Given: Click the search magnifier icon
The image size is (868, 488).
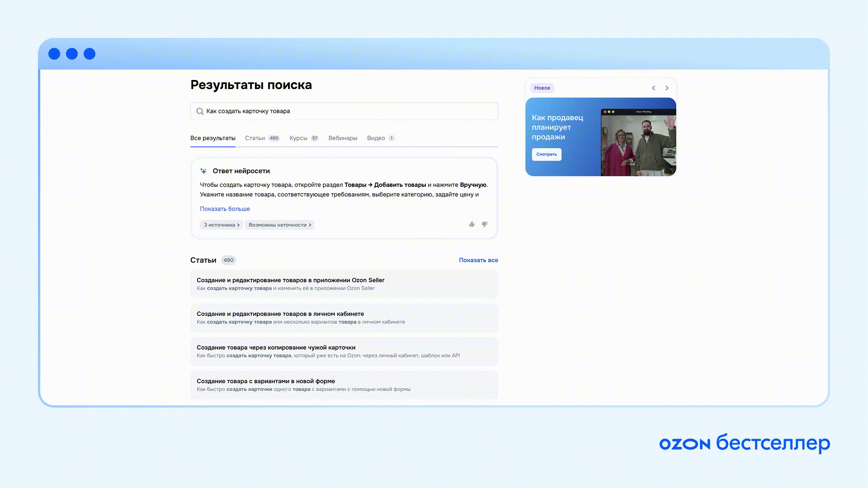Looking at the screenshot, I should click(x=199, y=111).
